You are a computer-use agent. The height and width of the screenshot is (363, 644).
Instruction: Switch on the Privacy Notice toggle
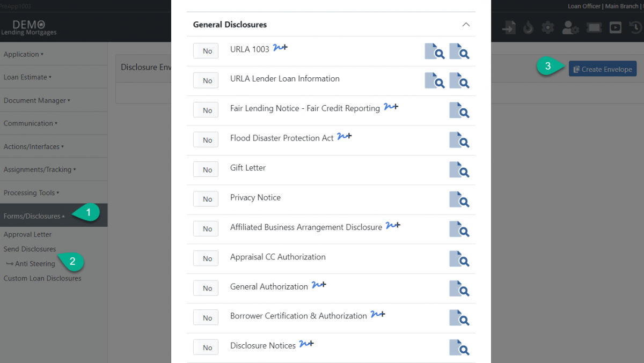pos(206,199)
